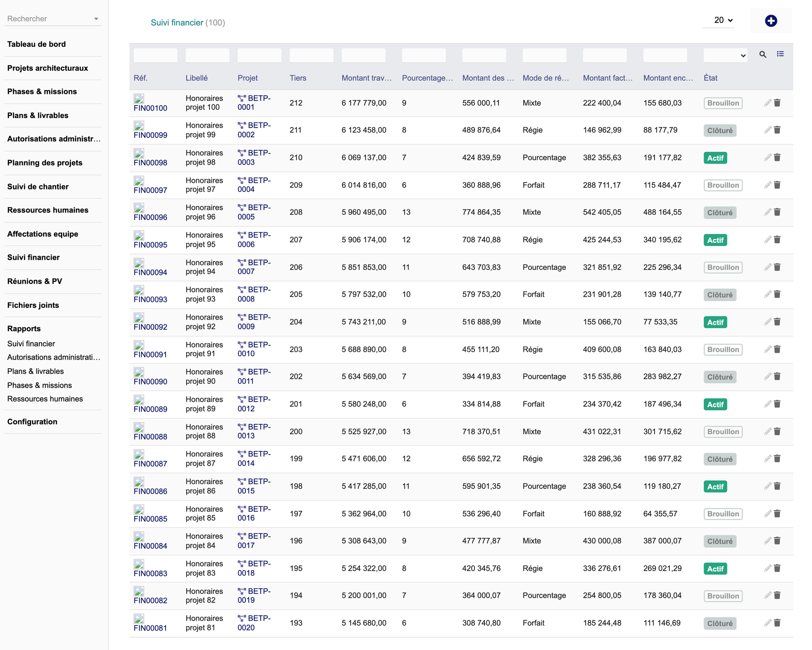Click Clôturé status badge in FIN00096 row

coord(720,212)
